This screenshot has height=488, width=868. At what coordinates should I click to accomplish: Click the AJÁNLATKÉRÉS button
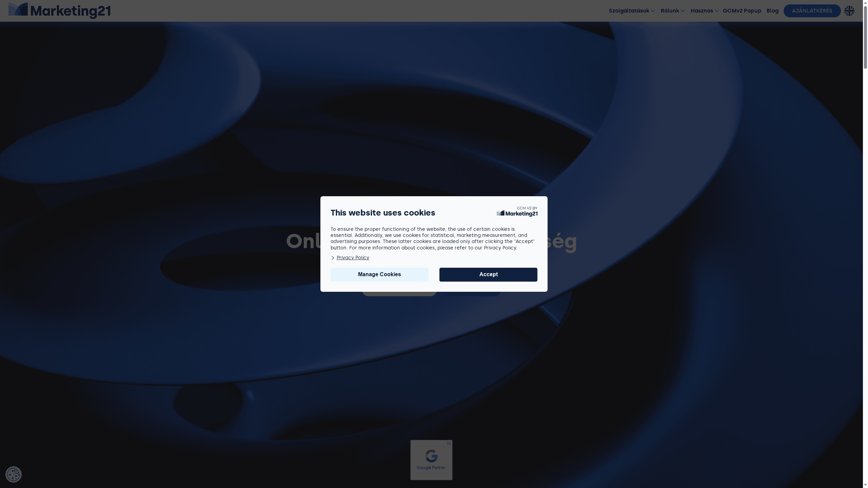click(x=812, y=11)
